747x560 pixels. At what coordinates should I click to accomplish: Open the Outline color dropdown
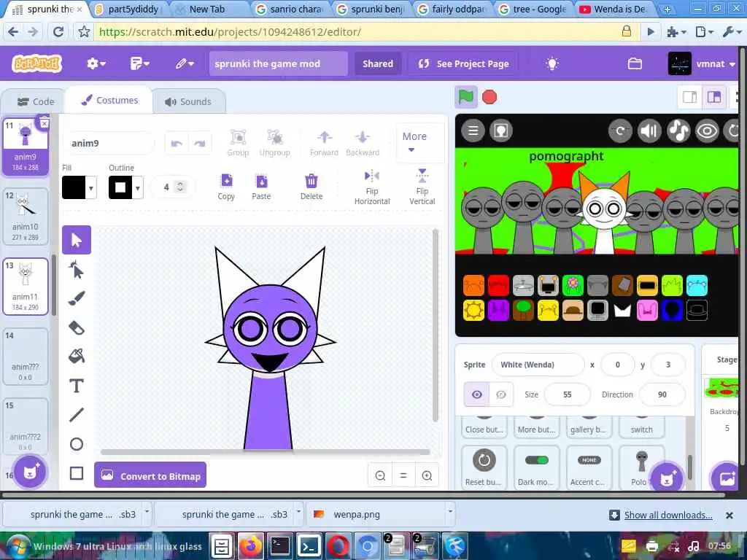138,187
